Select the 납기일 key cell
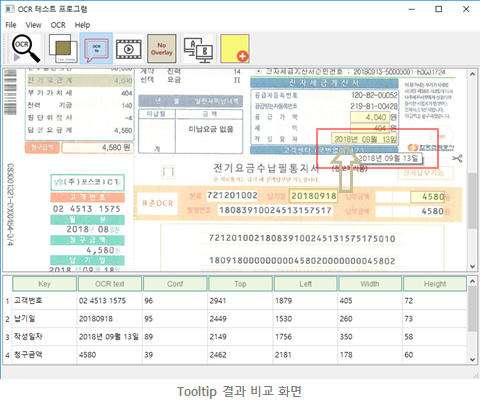 pos(44,319)
